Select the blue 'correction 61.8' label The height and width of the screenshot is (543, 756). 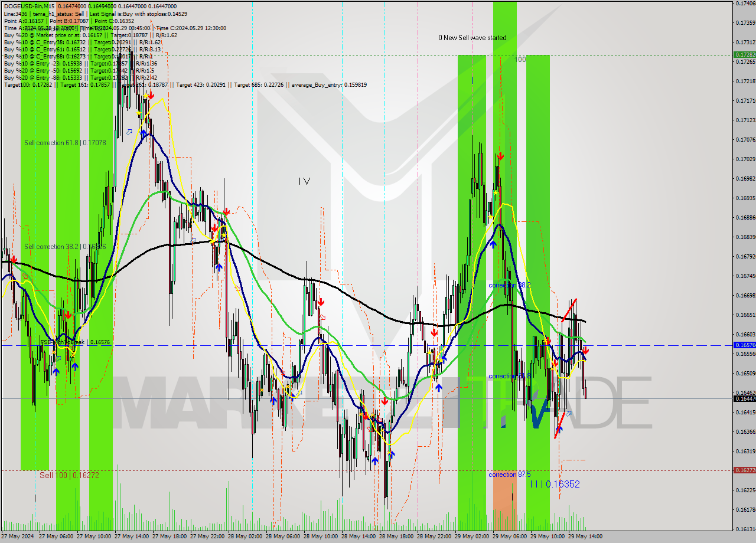tap(509, 376)
